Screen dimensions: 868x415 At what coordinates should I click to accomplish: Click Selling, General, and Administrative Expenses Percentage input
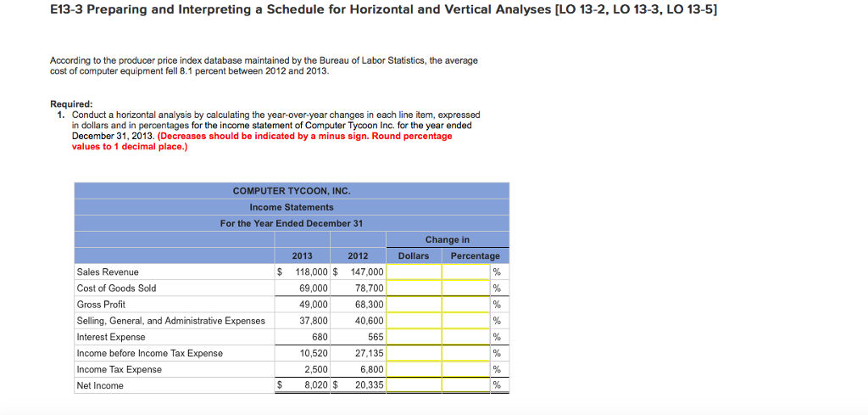[465, 320]
